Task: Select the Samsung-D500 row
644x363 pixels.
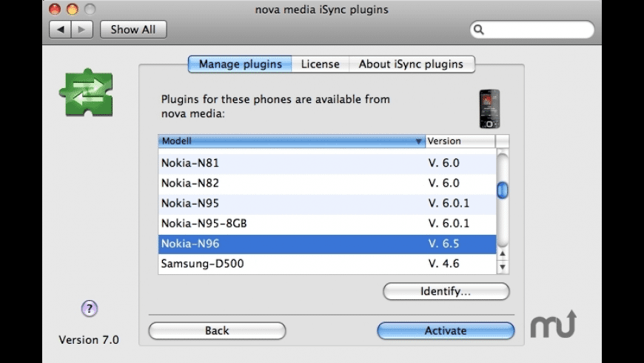Action: 327,264
